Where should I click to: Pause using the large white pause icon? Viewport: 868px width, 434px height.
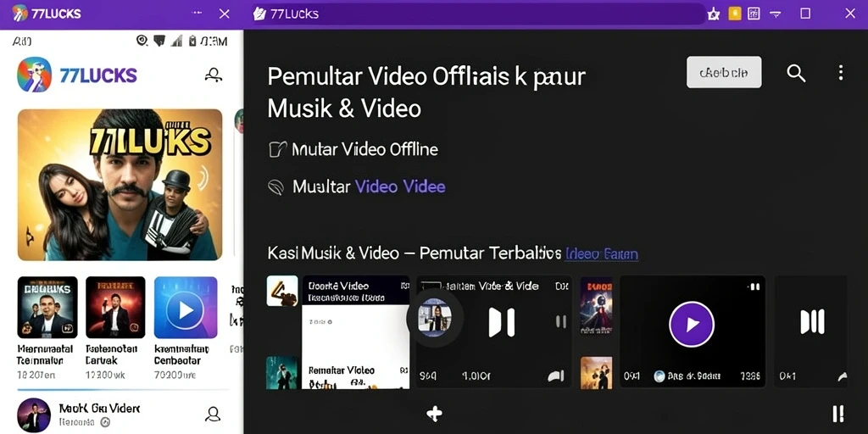pyautogui.click(x=502, y=323)
